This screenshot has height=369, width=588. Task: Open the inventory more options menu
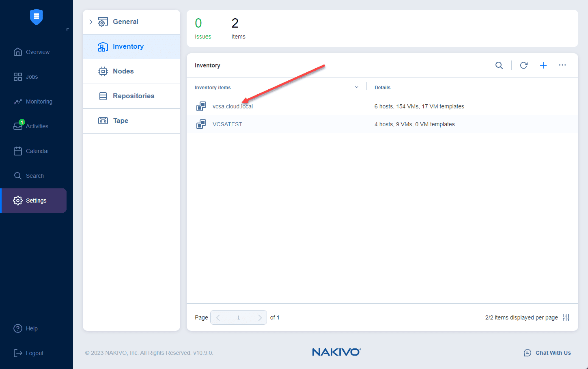tap(562, 65)
